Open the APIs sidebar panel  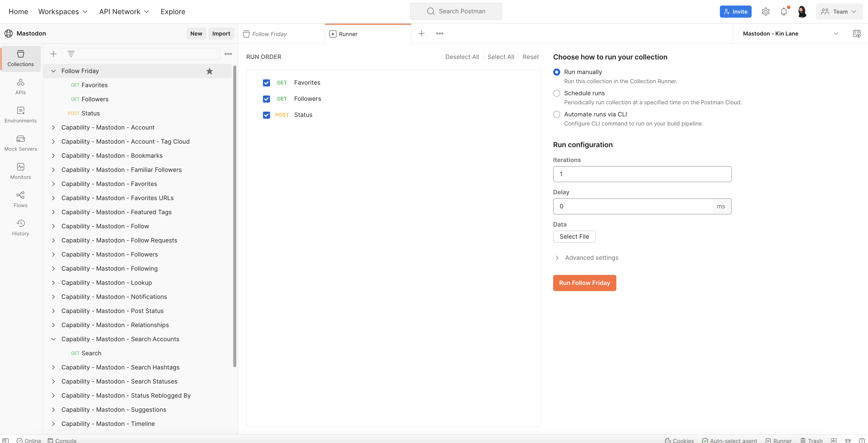pos(21,87)
